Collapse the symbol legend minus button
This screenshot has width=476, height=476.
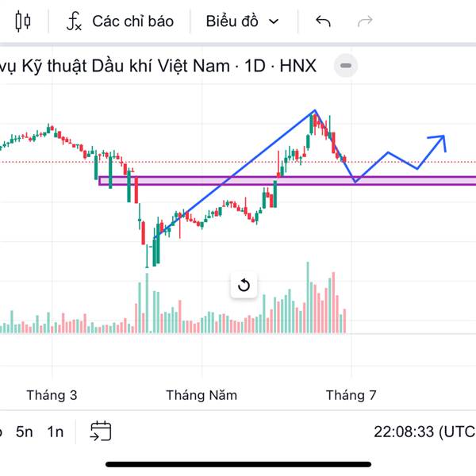point(346,66)
